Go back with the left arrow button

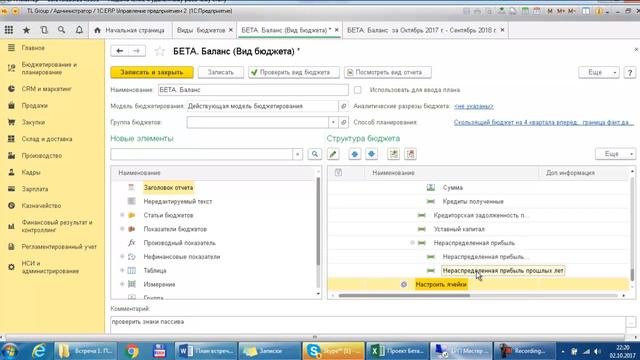(x=119, y=51)
